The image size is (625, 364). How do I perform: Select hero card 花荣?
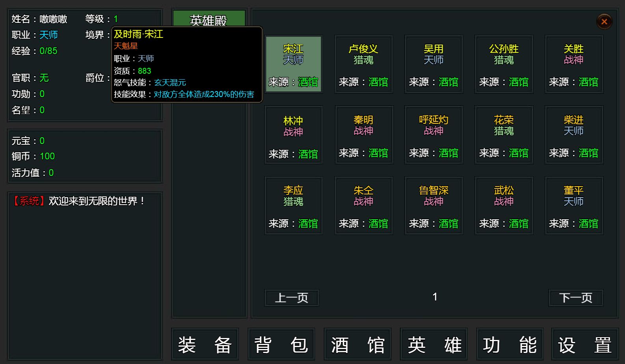point(504,135)
